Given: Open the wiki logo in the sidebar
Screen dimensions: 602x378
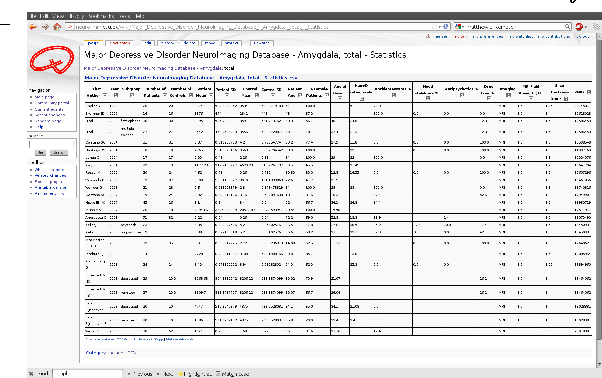Looking at the screenshot, I should 52,59.
